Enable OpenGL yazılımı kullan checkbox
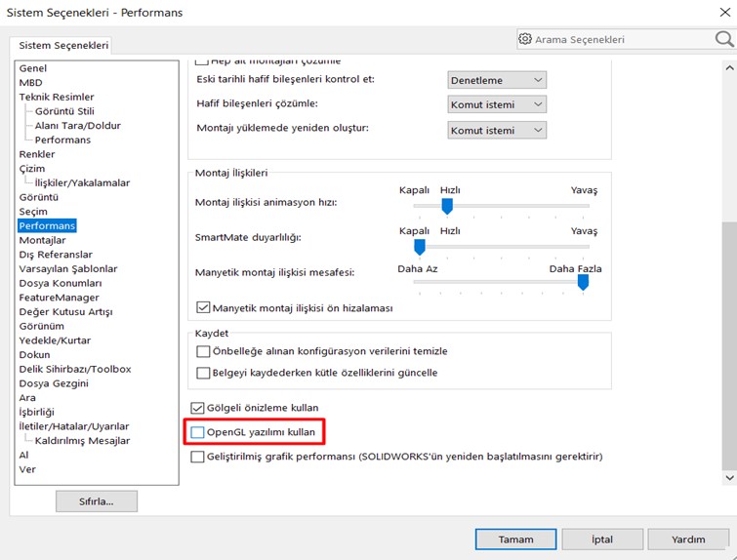The height and width of the screenshot is (560, 737). point(198,431)
